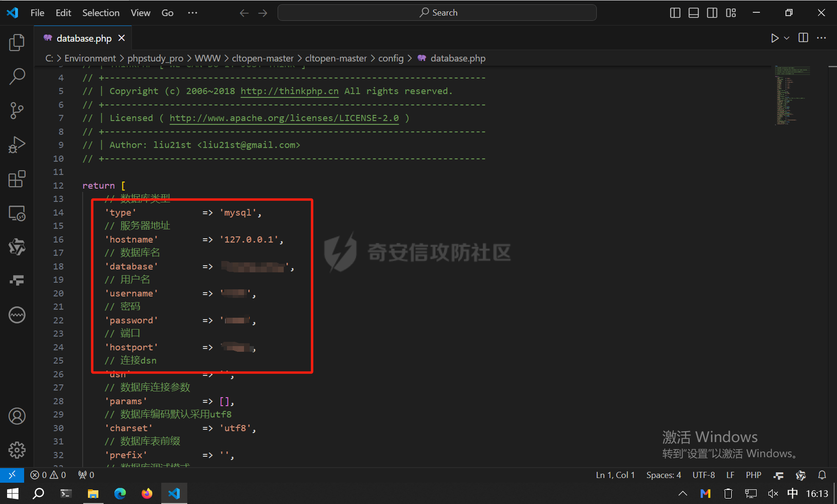Open the Extensions view
Image resolution: width=837 pixels, height=504 pixels.
[17, 179]
